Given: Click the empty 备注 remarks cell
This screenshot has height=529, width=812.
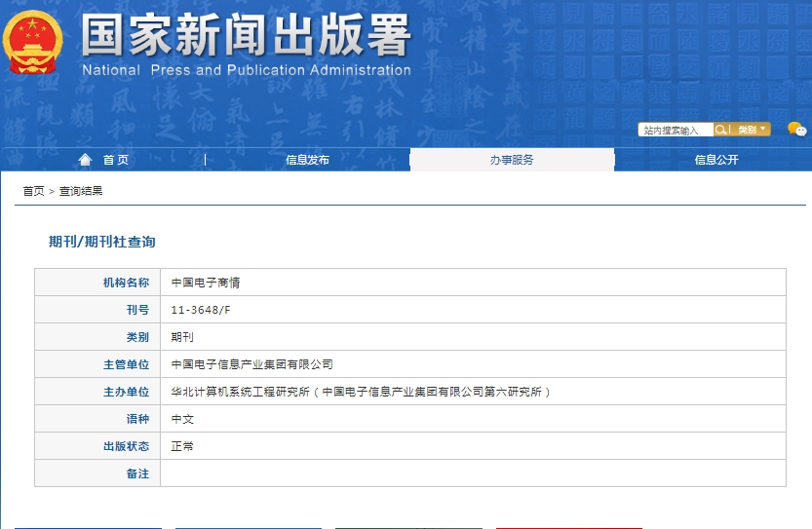Looking at the screenshot, I should [x=473, y=473].
